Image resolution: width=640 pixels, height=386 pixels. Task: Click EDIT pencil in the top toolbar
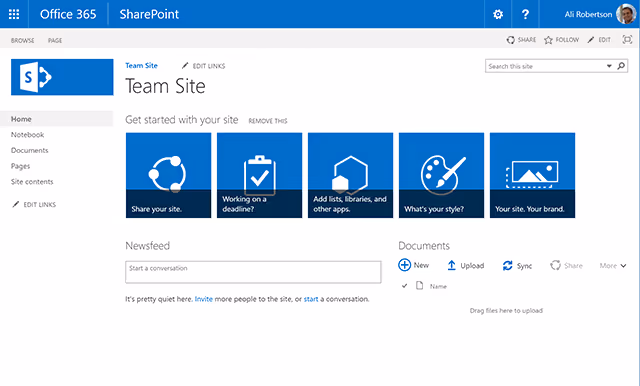(x=599, y=40)
